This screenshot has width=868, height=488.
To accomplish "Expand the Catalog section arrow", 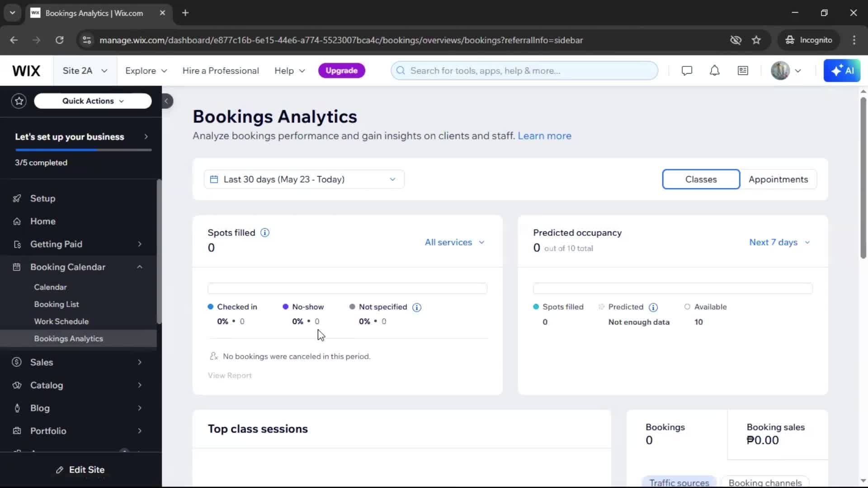I will (x=140, y=385).
